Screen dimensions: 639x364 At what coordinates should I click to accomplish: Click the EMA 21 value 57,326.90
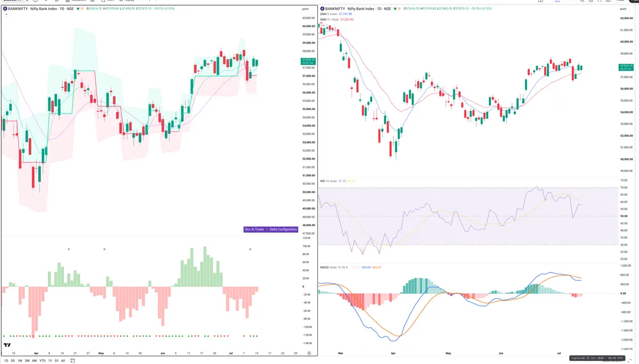coord(347,19)
